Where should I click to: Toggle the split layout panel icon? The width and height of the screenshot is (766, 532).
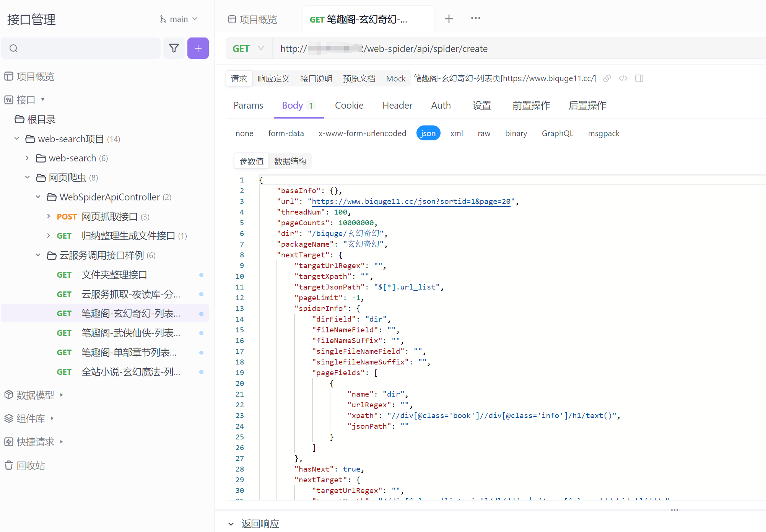(x=639, y=78)
